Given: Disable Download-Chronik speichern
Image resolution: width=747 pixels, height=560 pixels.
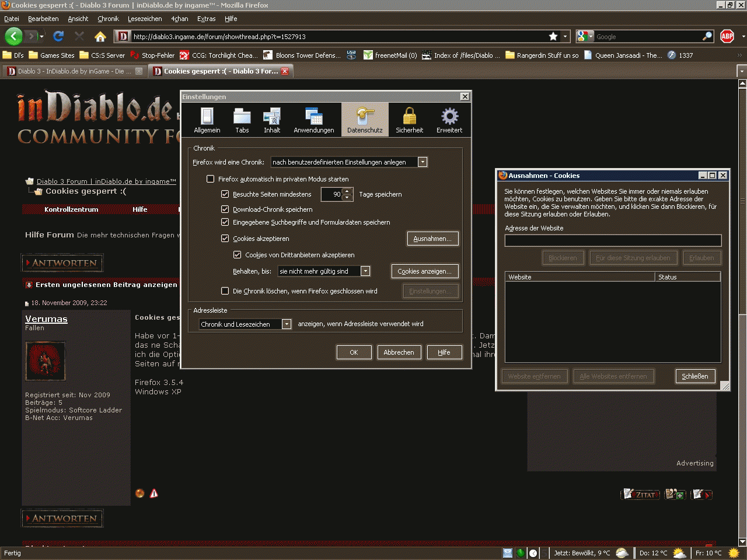Looking at the screenshot, I should (225, 209).
